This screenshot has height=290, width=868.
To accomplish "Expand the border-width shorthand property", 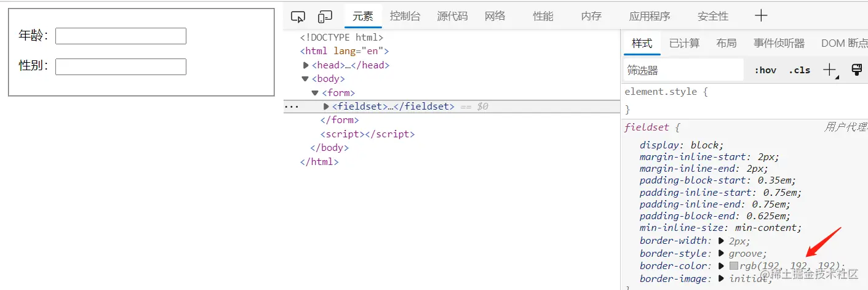I will tap(722, 241).
